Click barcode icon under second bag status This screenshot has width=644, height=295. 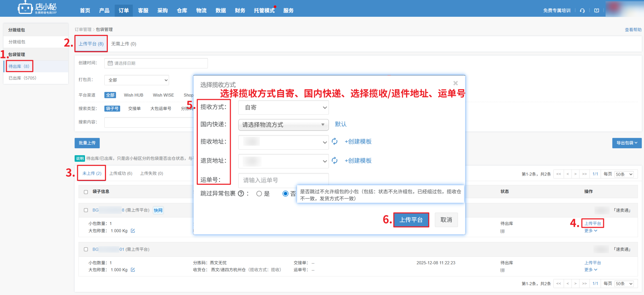point(502,270)
